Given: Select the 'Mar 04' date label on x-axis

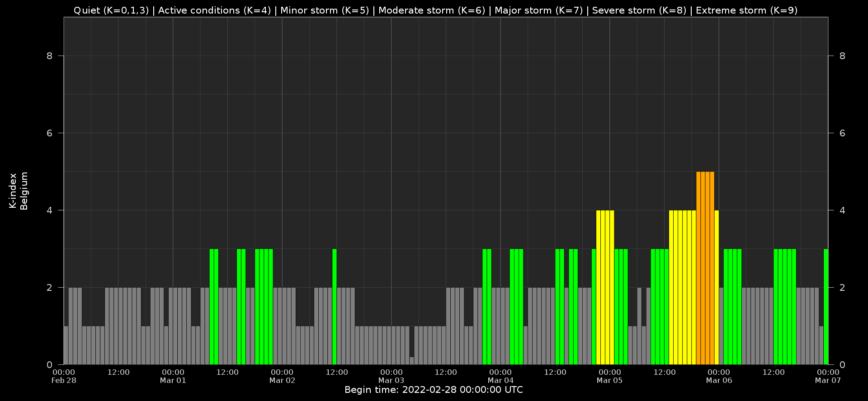Looking at the screenshot, I should click(500, 380).
